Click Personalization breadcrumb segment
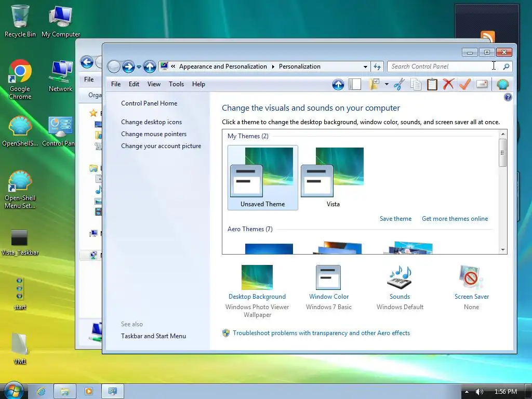The image size is (532, 399). tap(300, 66)
